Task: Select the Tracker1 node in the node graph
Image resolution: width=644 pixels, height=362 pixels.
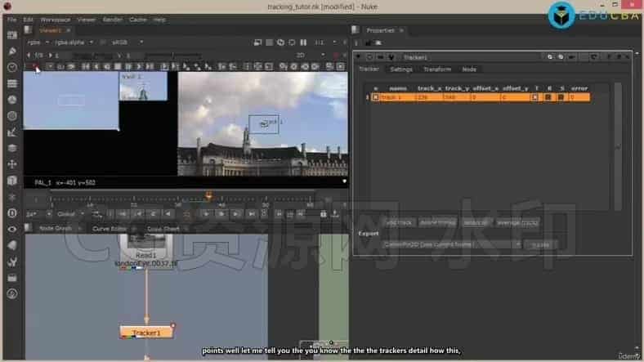Action: [x=146, y=333]
